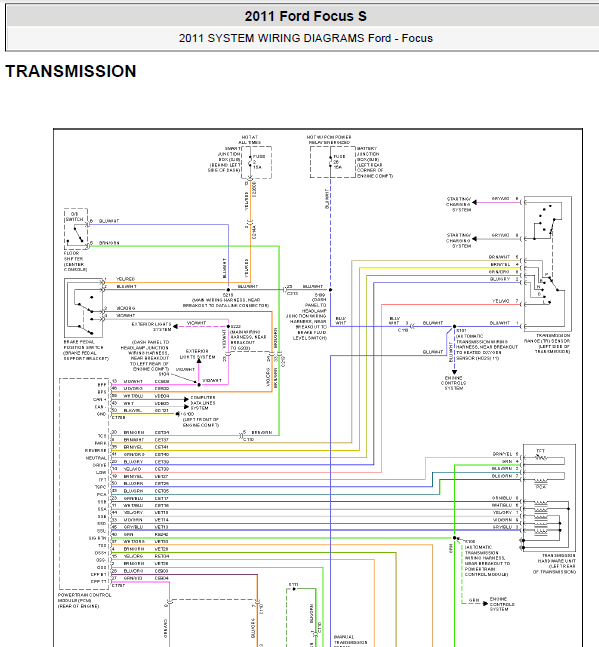
Task: Click the S213 splice label
Action: pyautogui.click(x=228, y=295)
